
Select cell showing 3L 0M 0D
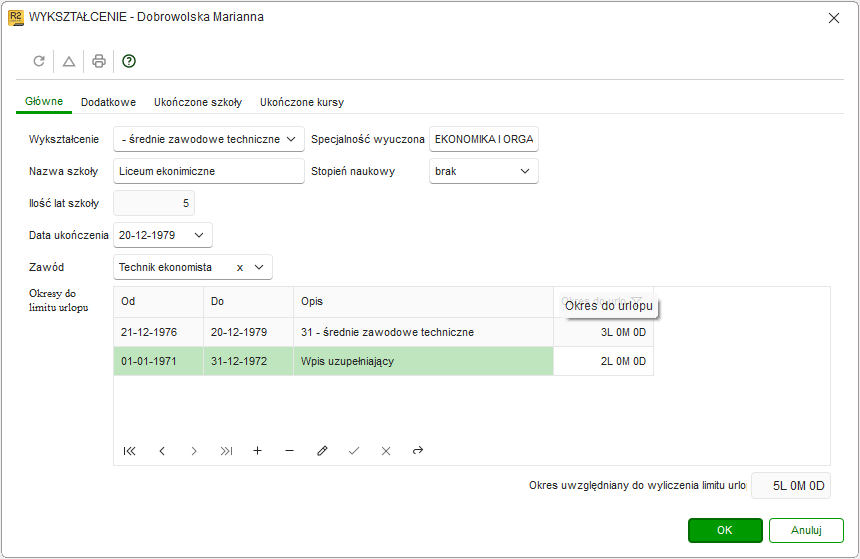603,332
